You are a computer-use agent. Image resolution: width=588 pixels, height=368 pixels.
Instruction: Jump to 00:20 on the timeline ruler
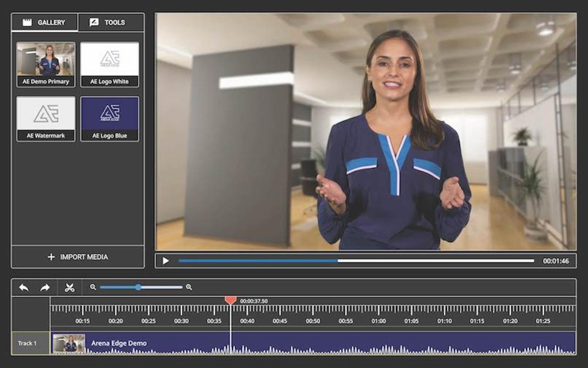tap(116, 321)
